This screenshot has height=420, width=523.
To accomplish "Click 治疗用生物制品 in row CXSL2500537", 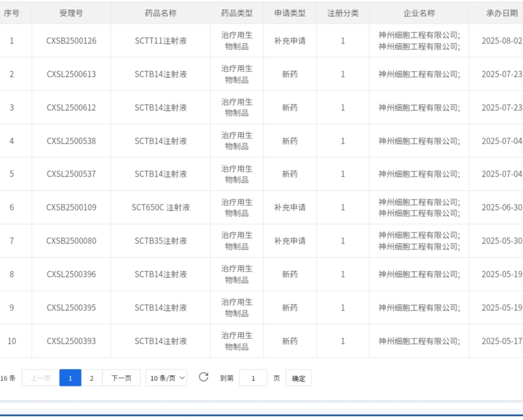I will (x=237, y=174).
